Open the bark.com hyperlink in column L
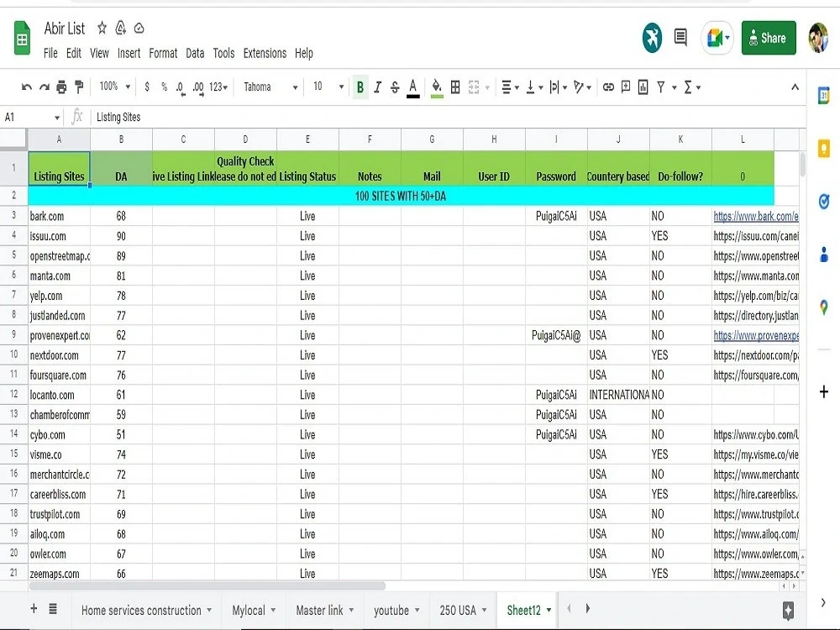840x630 pixels. click(756, 217)
